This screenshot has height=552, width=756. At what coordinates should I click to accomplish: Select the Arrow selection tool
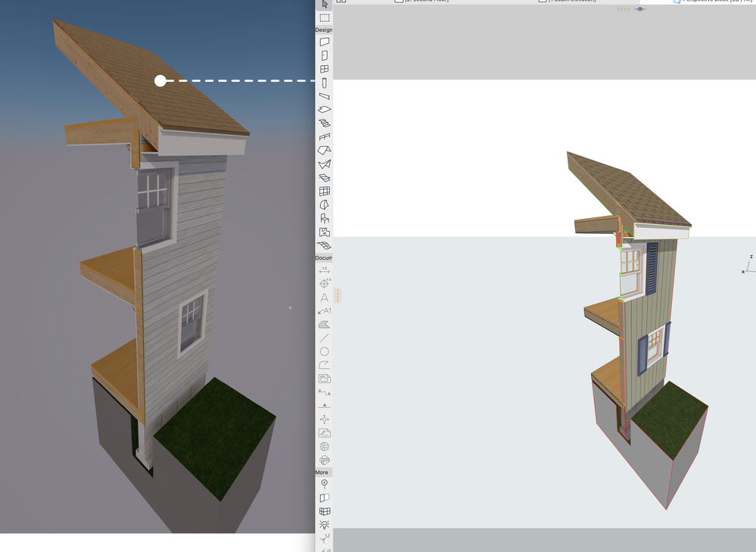click(x=325, y=5)
